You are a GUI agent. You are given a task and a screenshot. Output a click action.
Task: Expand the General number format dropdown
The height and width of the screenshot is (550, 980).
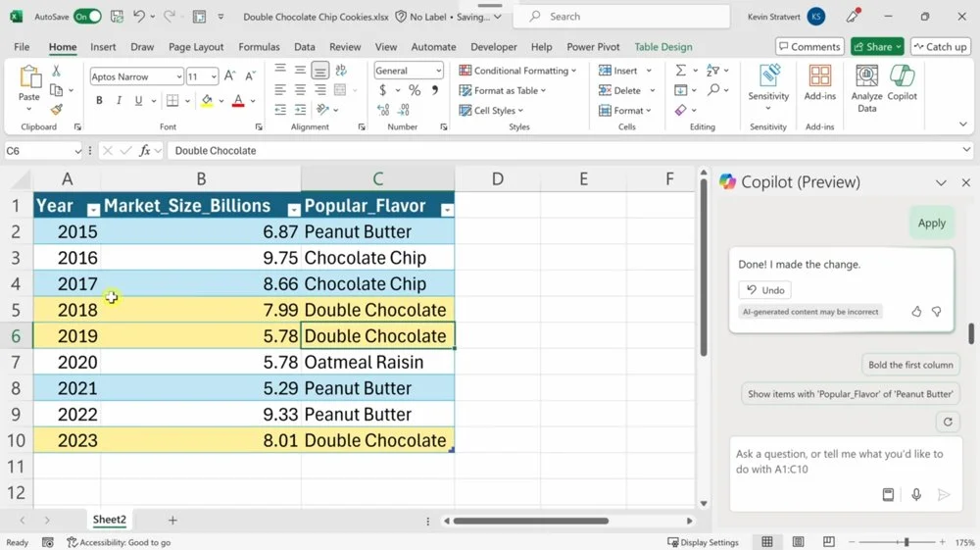click(436, 71)
